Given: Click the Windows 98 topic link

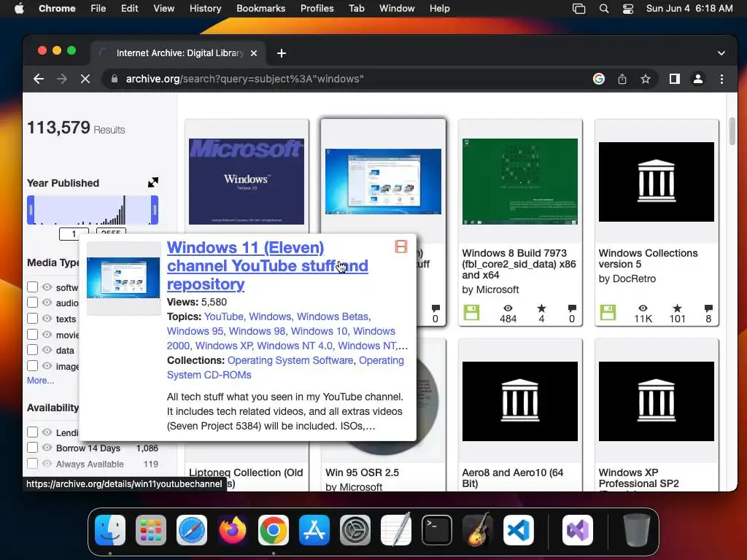Looking at the screenshot, I should tap(258, 332).
